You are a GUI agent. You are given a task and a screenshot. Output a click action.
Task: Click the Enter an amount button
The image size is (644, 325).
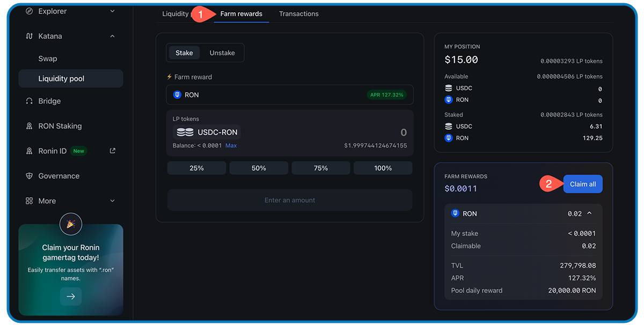point(290,200)
